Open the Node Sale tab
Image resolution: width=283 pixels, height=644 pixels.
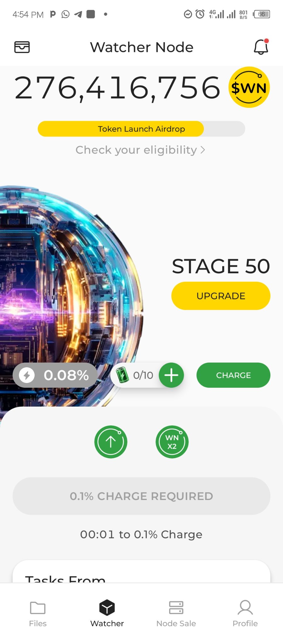tap(176, 614)
